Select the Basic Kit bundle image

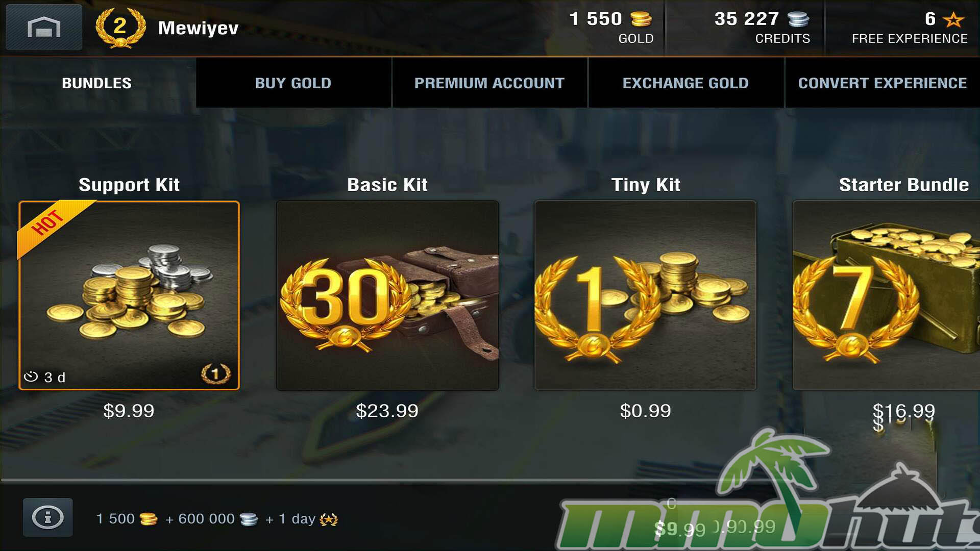point(387,295)
